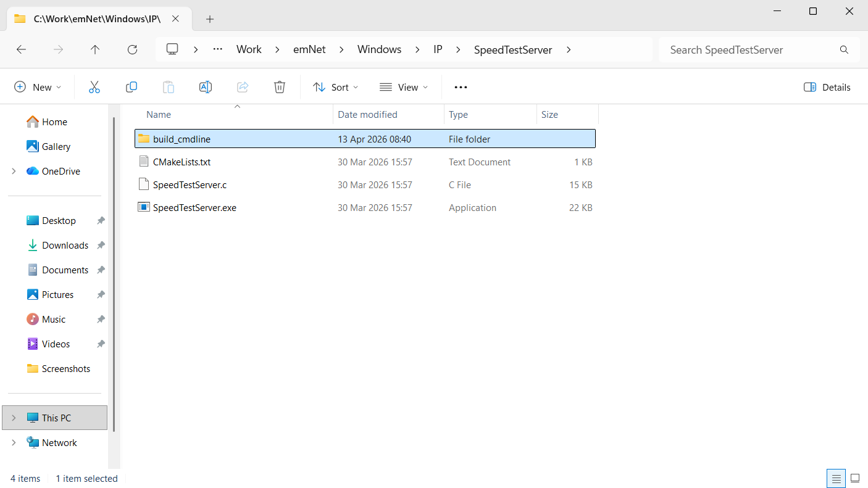The image size is (868, 488).
Task: Open the View dropdown
Action: point(403,87)
